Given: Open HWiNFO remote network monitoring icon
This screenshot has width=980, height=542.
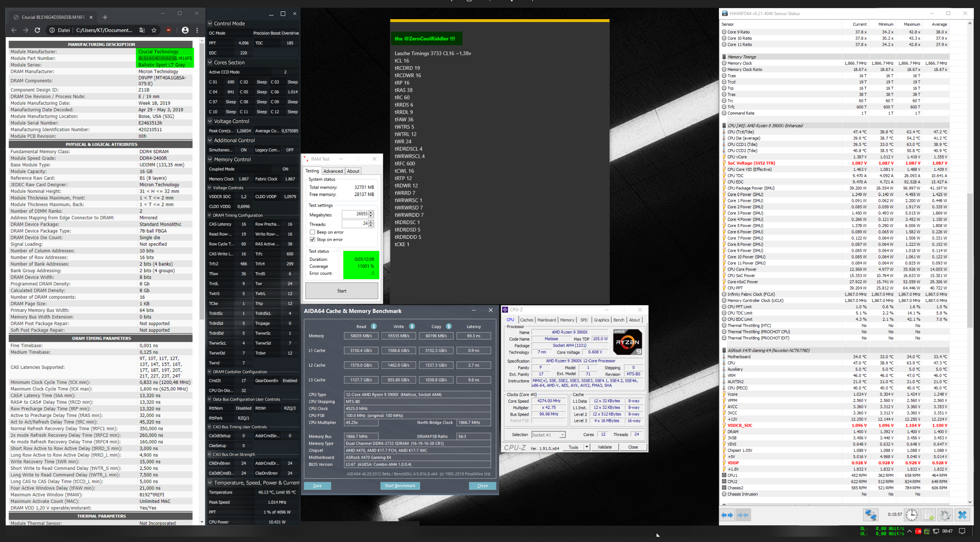Looking at the screenshot, I should tap(870, 515).
